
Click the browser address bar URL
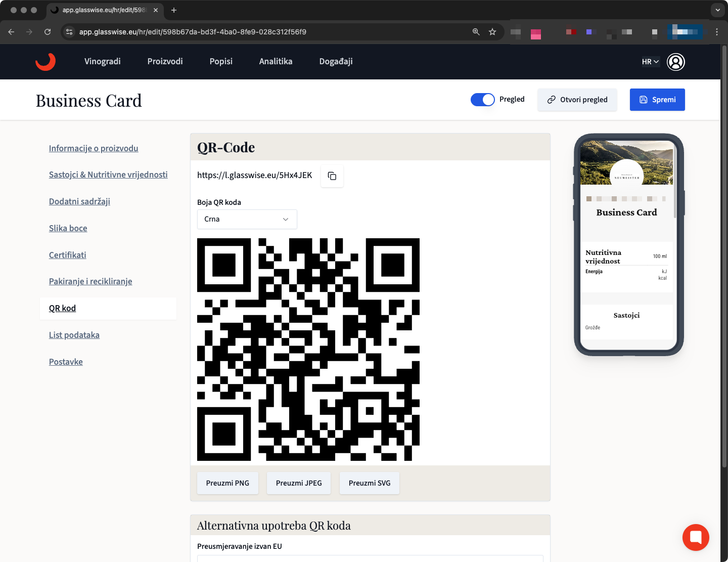tap(193, 32)
